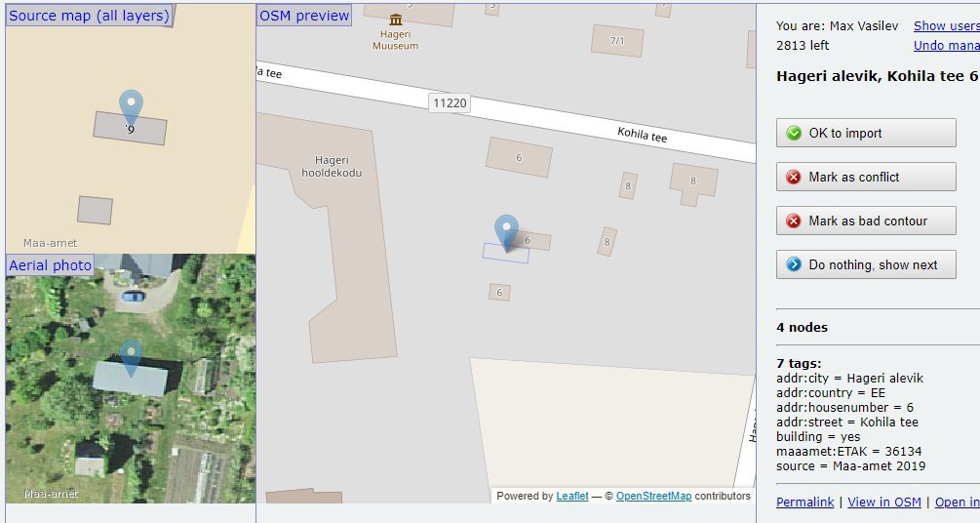Click the blue arrow icon on Do nothing, show next
The height and width of the screenshot is (523, 980).
[794, 264]
